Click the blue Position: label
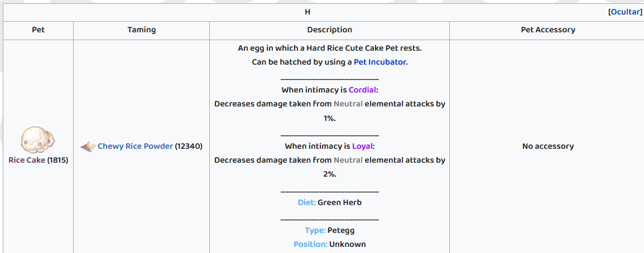This screenshot has height=253, width=644. 310,245
